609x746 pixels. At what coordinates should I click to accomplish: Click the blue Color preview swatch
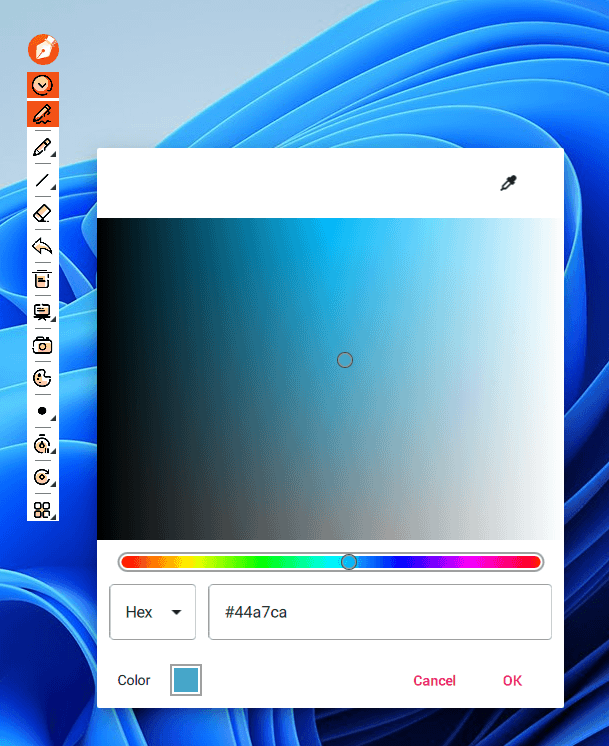186,680
